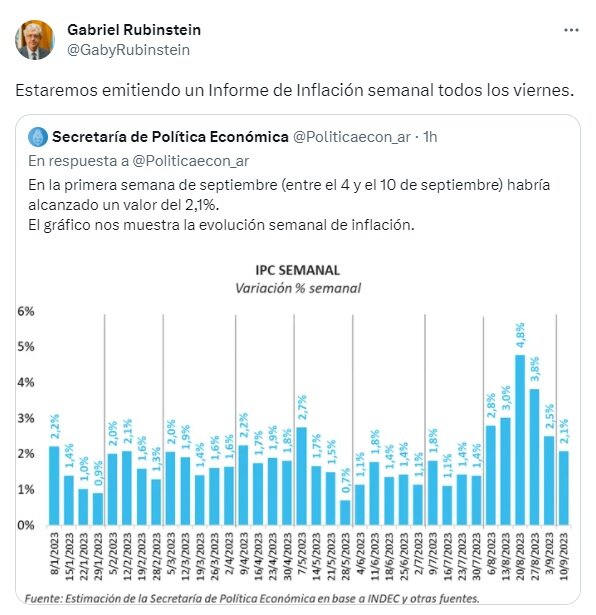Click the 6% label on the y-axis
This screenshot has width=596, height=615.
pos(26,311)
